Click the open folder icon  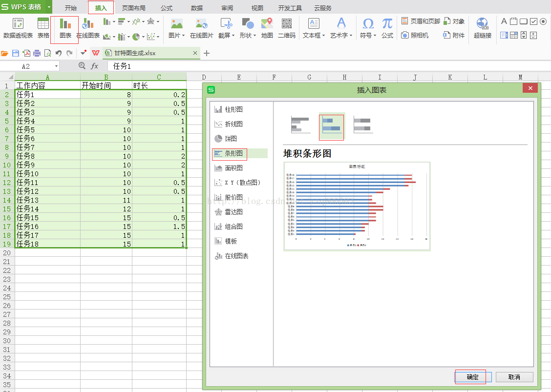(x=4, y=53)
